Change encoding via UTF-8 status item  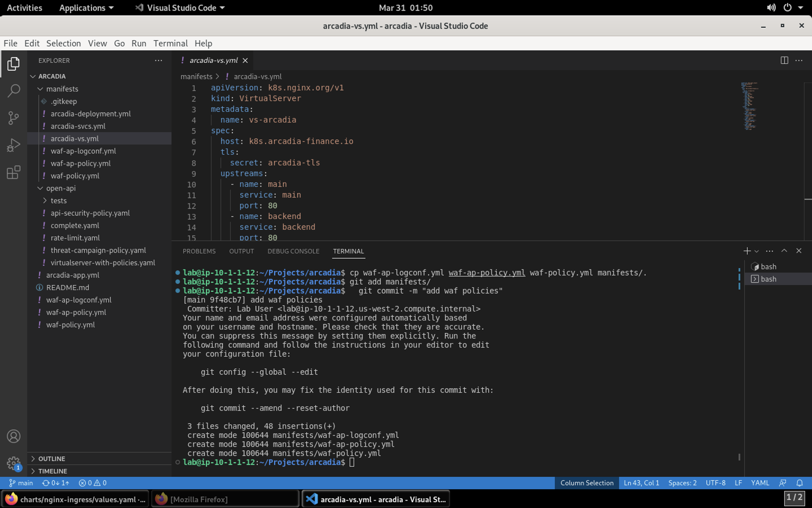click(x=715, y=483)
